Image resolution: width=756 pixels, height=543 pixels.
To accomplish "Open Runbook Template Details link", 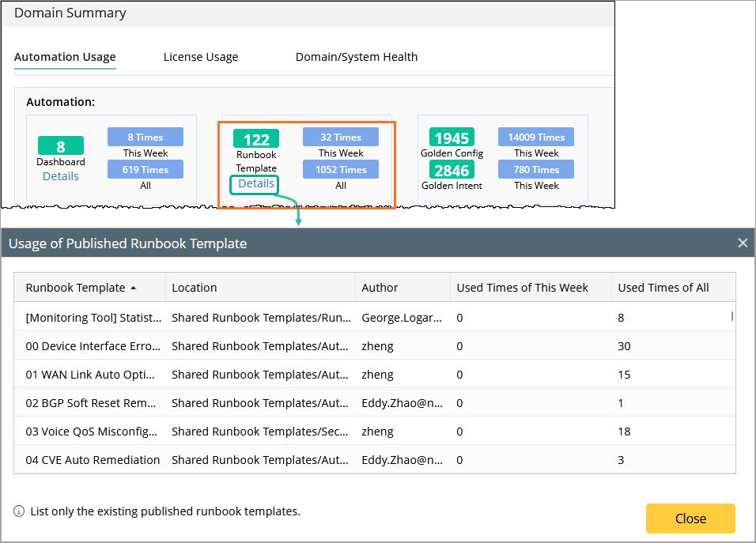I will (256, 183).
